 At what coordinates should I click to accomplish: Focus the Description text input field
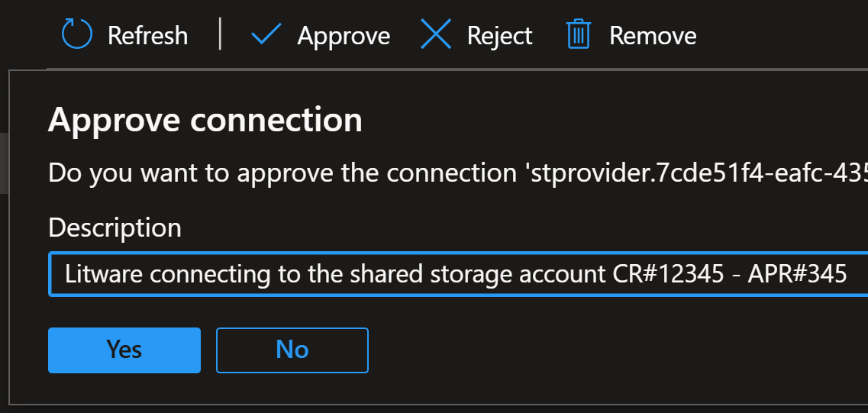tap(458, 274)
